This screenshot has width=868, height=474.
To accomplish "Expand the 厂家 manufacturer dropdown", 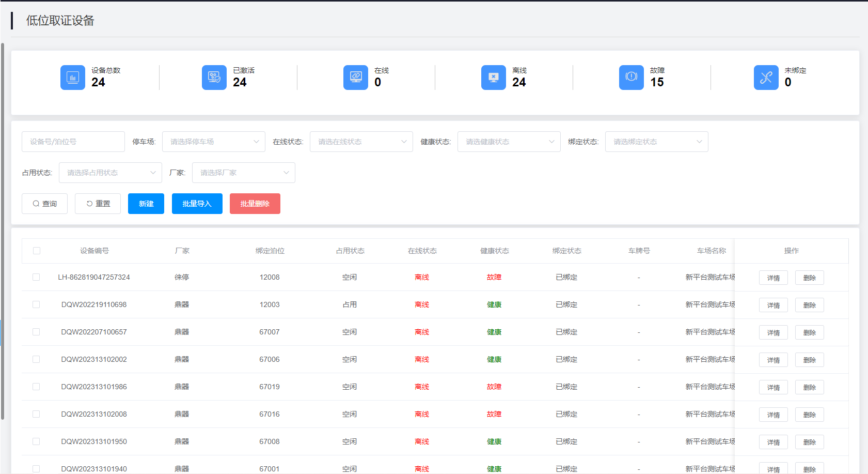I will 244,173.
